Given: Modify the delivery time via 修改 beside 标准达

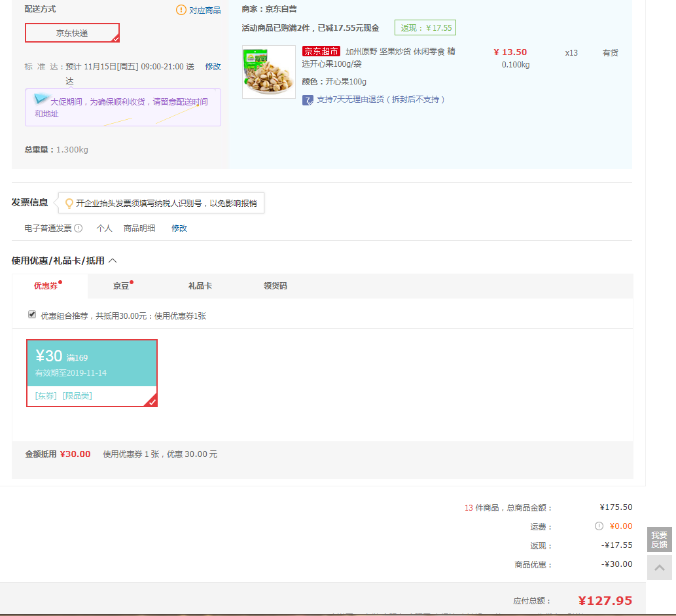Looking at the screenshot, I should tap(213, 66).
